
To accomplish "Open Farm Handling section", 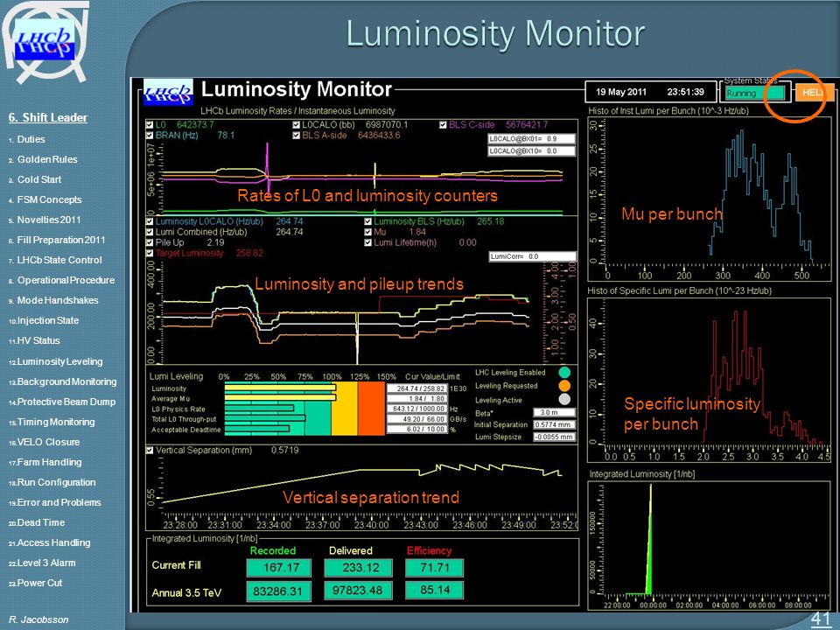I will (49, 462).
